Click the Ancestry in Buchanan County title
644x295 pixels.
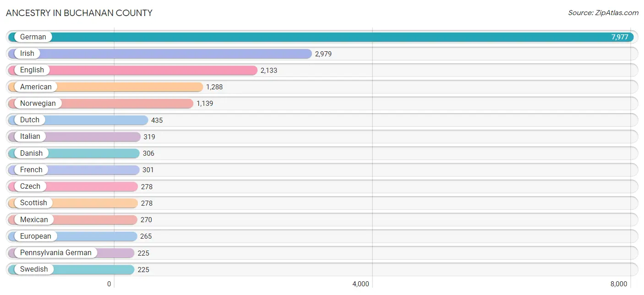(79, 13)
